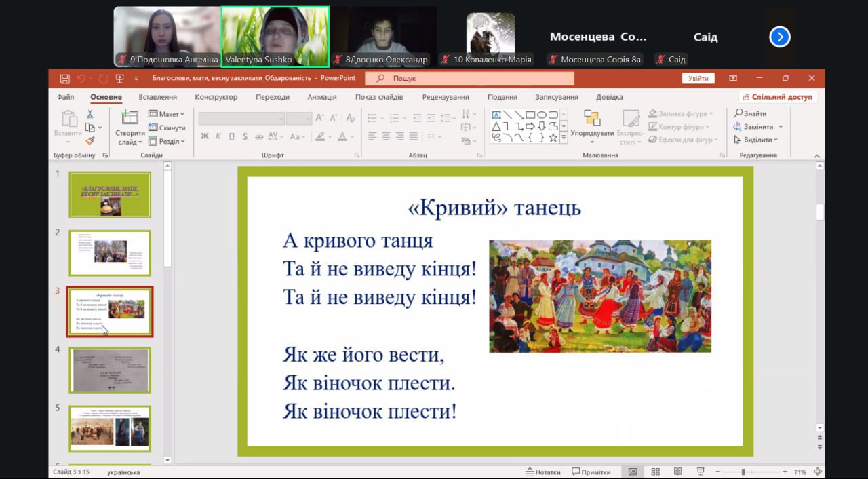
Task: Open the Вставлення ribbon tab
Action: [x=157, y=97]
